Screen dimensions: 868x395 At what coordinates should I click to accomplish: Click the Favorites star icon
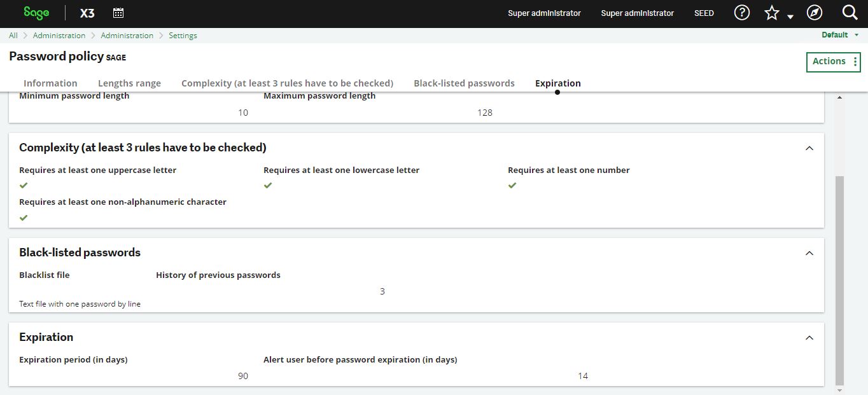(771, 11)
